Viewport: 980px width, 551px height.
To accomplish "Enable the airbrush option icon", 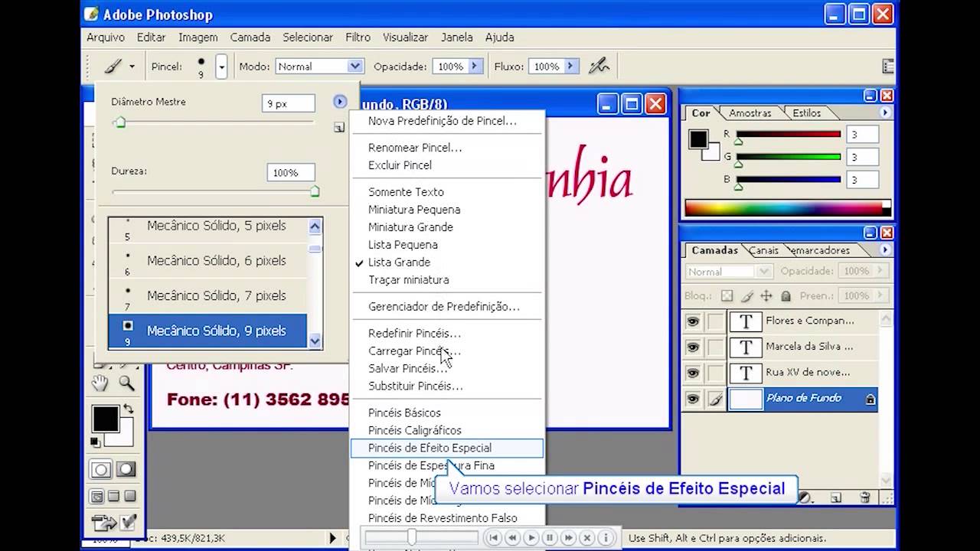I will click(599, 67).
